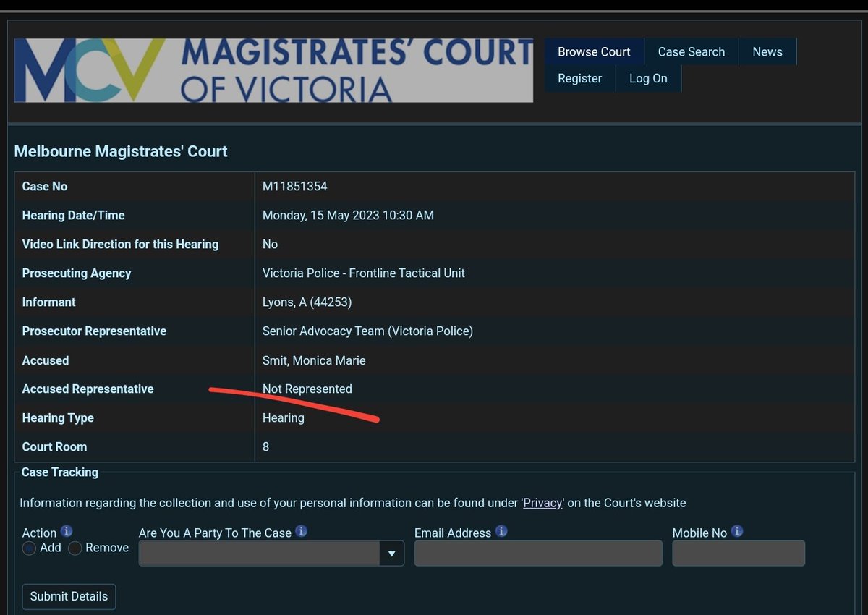The height and width of the screenshot is (615, 868).
Task: Click the Prosecutor Representative label
Action: (94, 331)
